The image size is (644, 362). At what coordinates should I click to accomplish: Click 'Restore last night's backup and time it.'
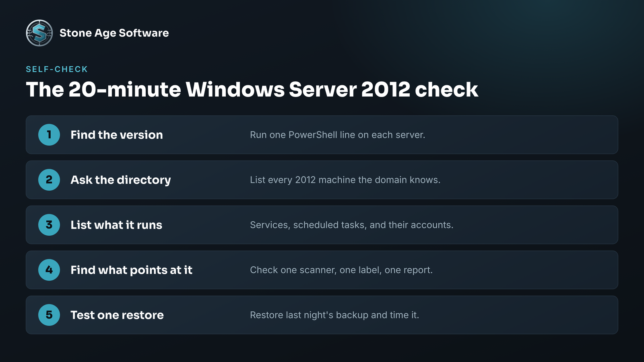[334, 315]
